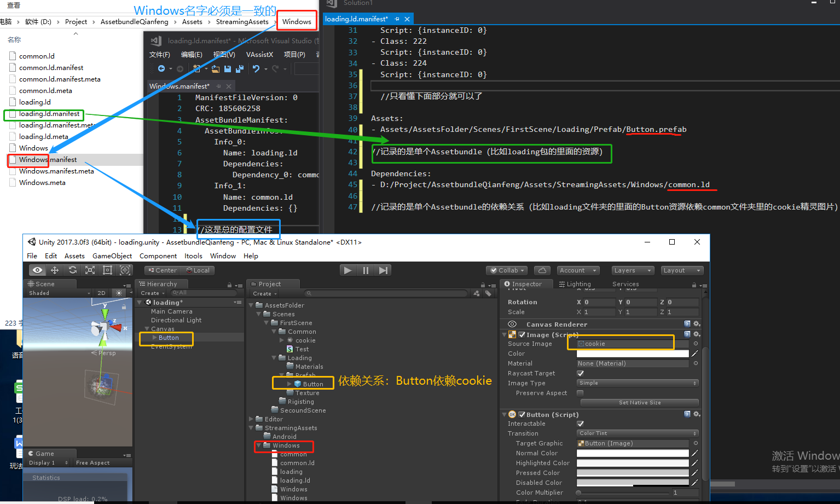840x504 pixels.
Task: Enable Preserve Aspect on the Image component
Action: [x=581, y=393]
